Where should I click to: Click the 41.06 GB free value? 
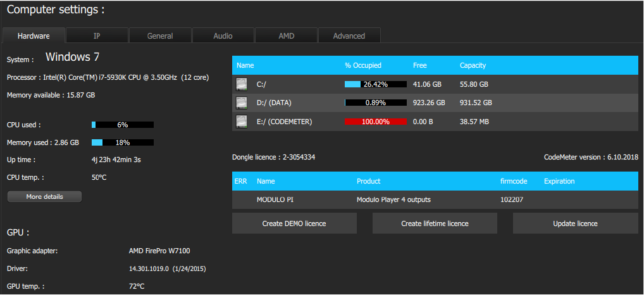click(x=427, y=84)
